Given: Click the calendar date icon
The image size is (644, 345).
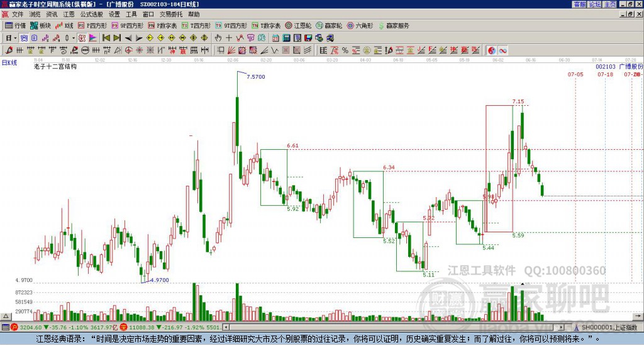Looking at the screenshot, I should click(275, 38).
